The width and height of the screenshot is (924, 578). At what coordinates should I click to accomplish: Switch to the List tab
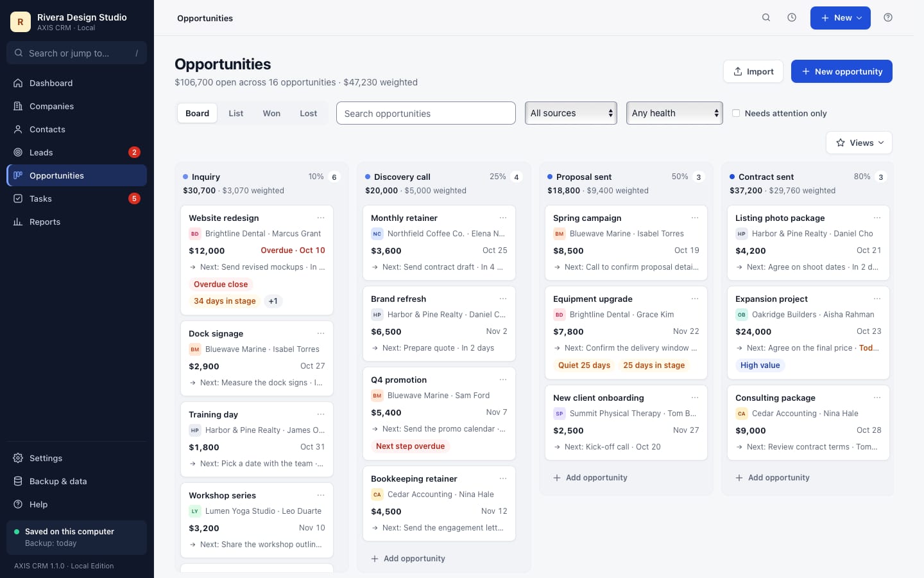(x=236, y=113)
